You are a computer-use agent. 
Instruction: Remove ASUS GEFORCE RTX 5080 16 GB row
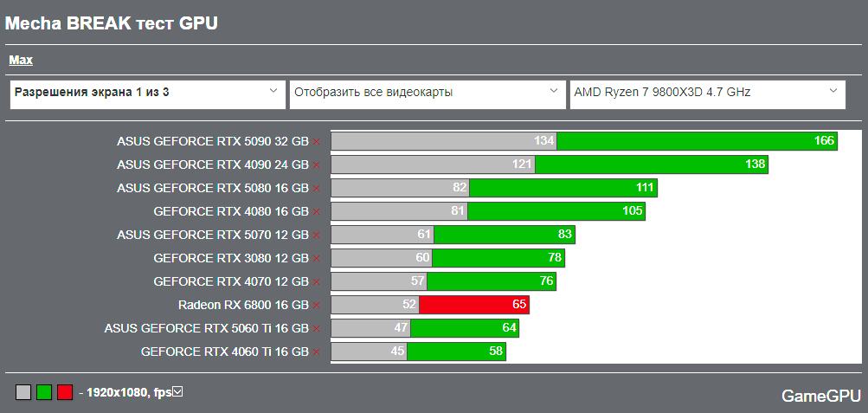point(316,188)
